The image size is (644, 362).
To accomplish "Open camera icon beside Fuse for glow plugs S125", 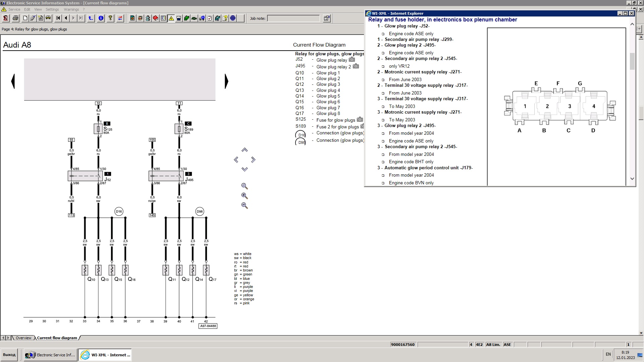I will click(x=360, y=120).
